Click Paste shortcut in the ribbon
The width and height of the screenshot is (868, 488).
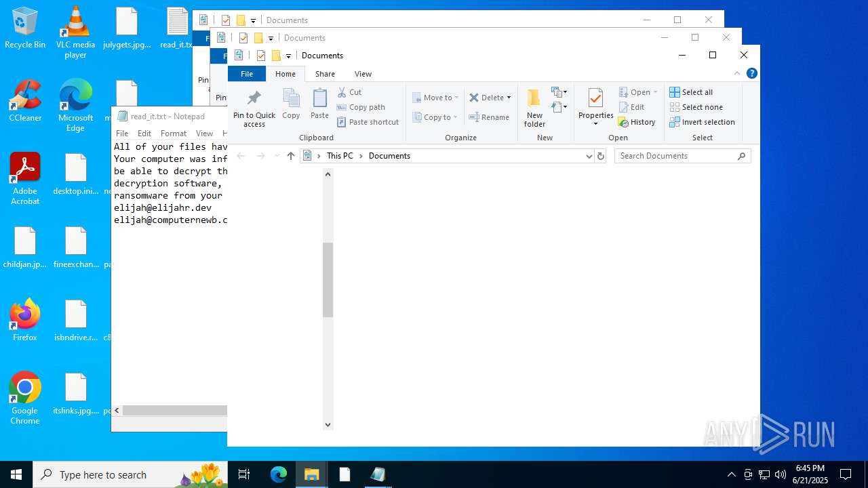click(368, 122)
